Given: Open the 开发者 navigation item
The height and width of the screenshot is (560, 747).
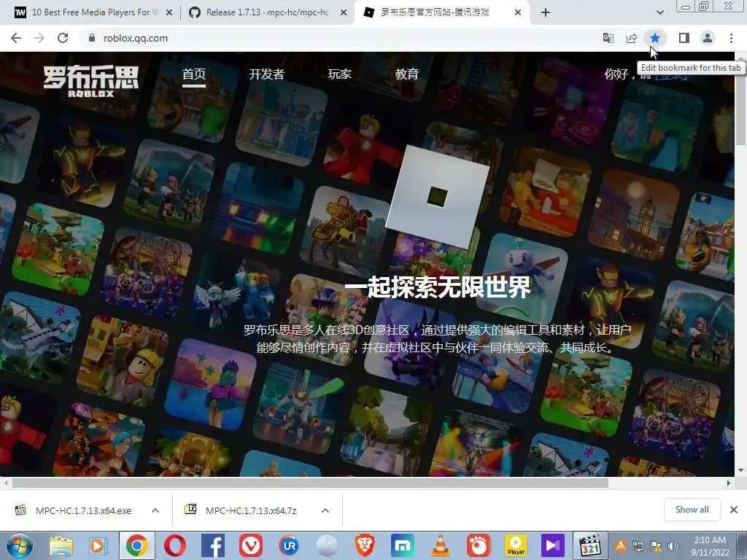Looking at the screenshot, I should point(267,74).
